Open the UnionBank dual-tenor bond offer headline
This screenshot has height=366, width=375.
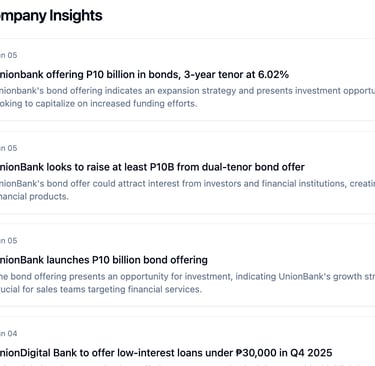[x=152, y=167]
